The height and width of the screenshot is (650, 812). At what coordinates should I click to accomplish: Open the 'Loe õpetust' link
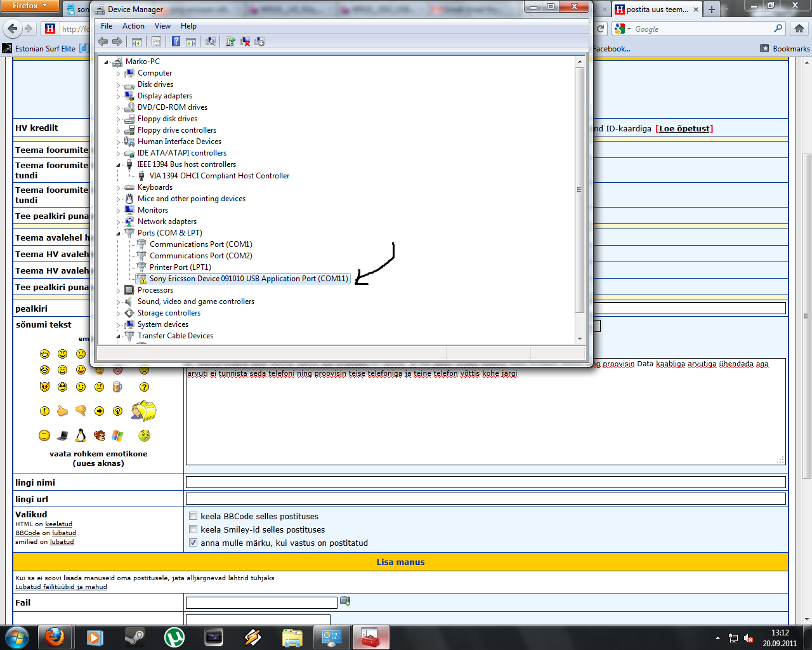point(684,128)
